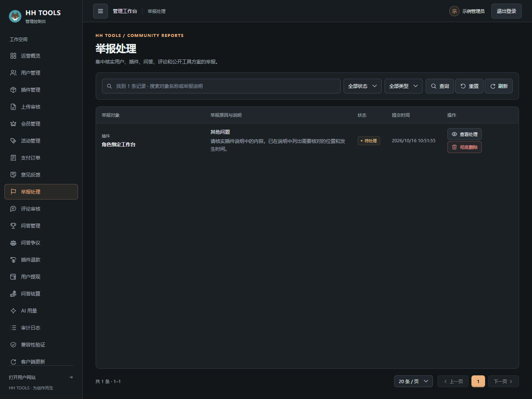Click the 查询 search button
The image size is (532, 399).
[440, 86]
